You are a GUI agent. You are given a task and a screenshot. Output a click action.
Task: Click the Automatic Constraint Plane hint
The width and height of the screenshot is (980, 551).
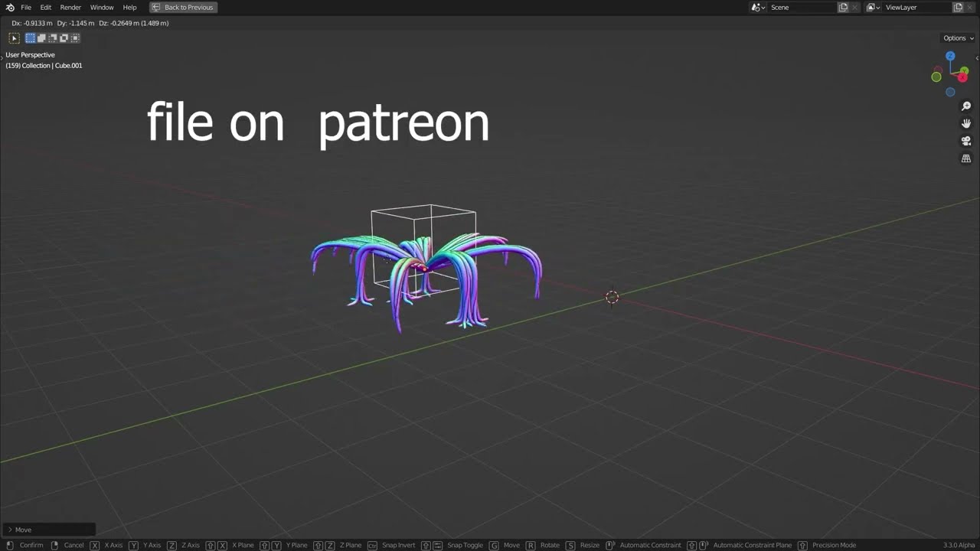click(752, 545)
